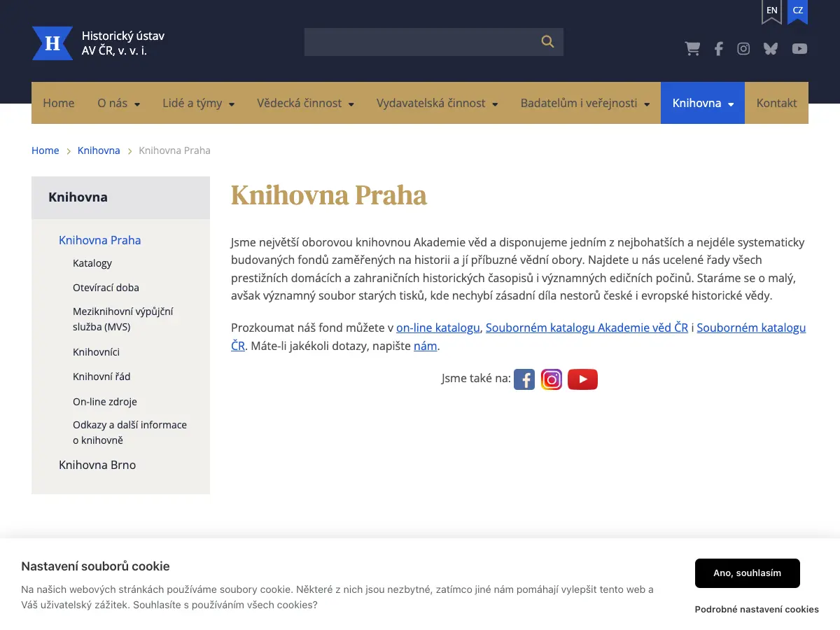Click the colored Instagram icon after 'Jsme také na'
Screen dimensions: 840x630
coord(552,379)
